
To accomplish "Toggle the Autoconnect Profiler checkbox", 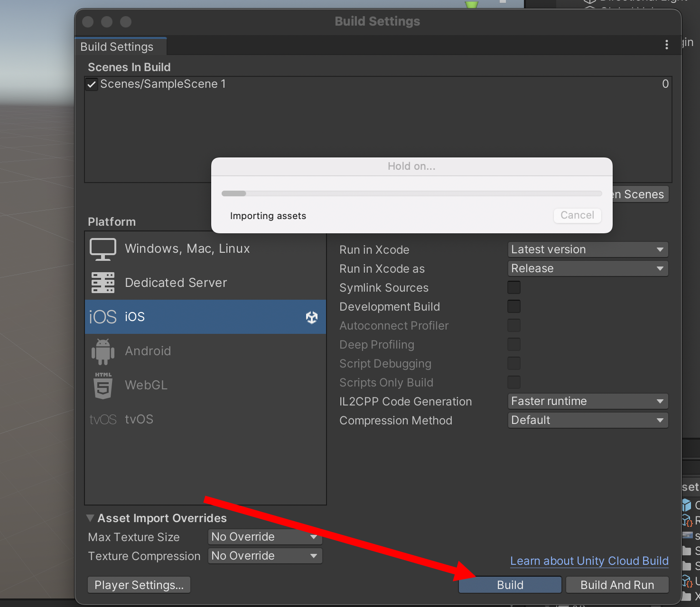I will (x=514, y=325).
